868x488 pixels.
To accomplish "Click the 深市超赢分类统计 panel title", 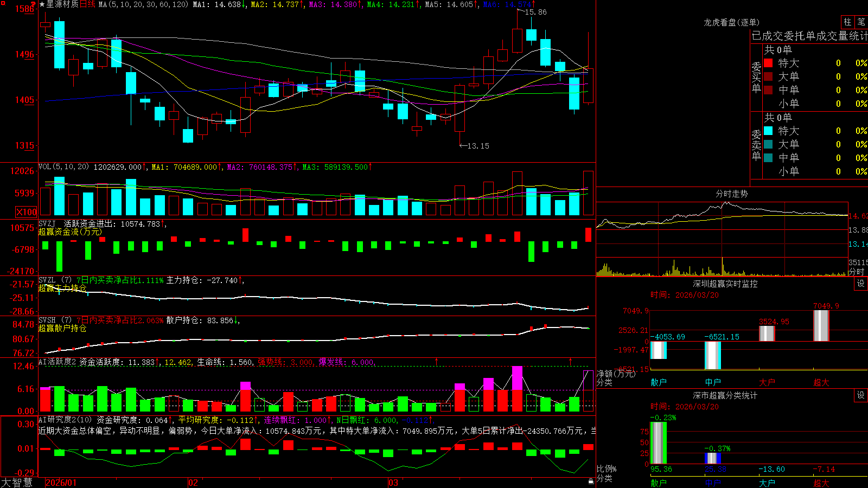I will (x=725, y=395).
